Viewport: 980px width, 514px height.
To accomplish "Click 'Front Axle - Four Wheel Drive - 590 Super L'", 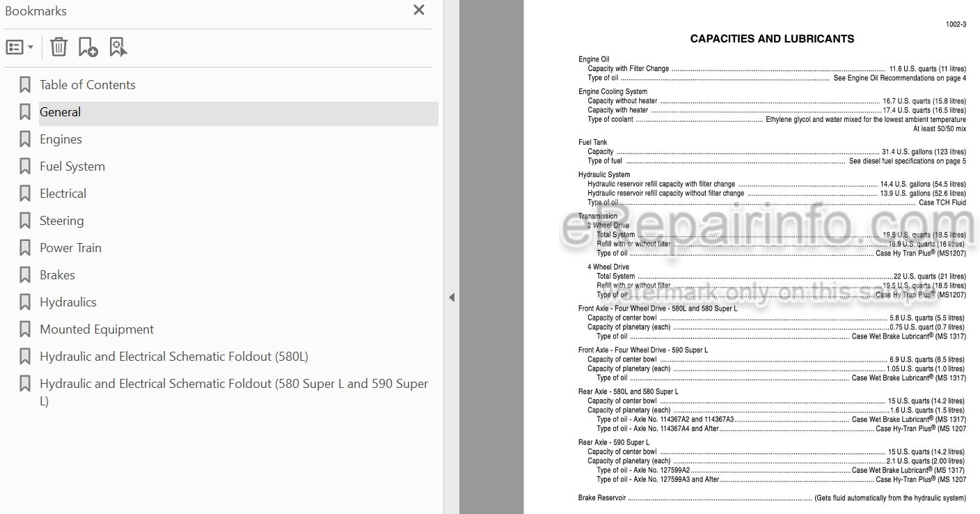I will pyautogui.click(x=643, y=350).
